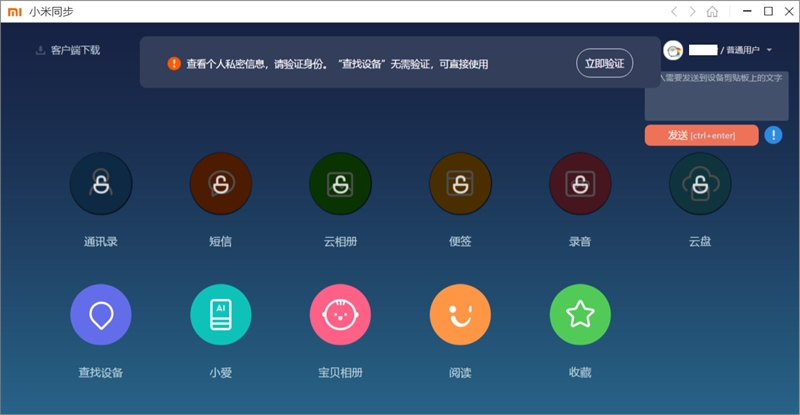Click the user avatar picture
This screenshot has height=415, width=800.
point(673,50)
